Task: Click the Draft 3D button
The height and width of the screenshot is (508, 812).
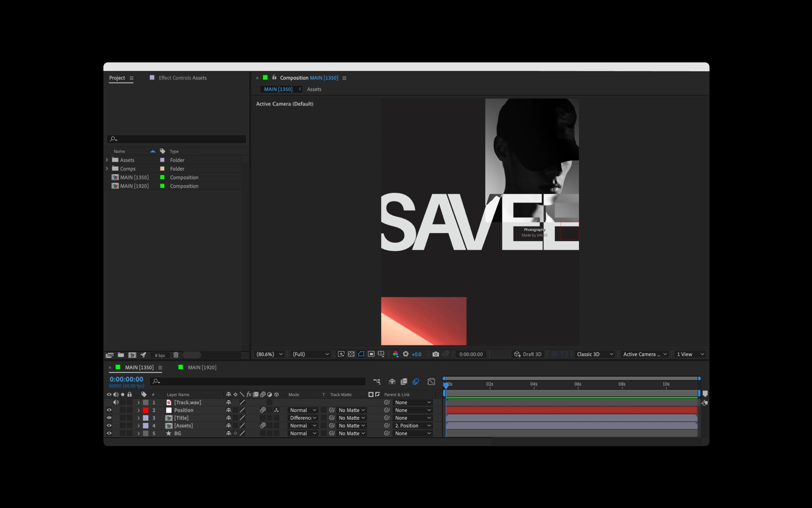Action: point(528,354)
